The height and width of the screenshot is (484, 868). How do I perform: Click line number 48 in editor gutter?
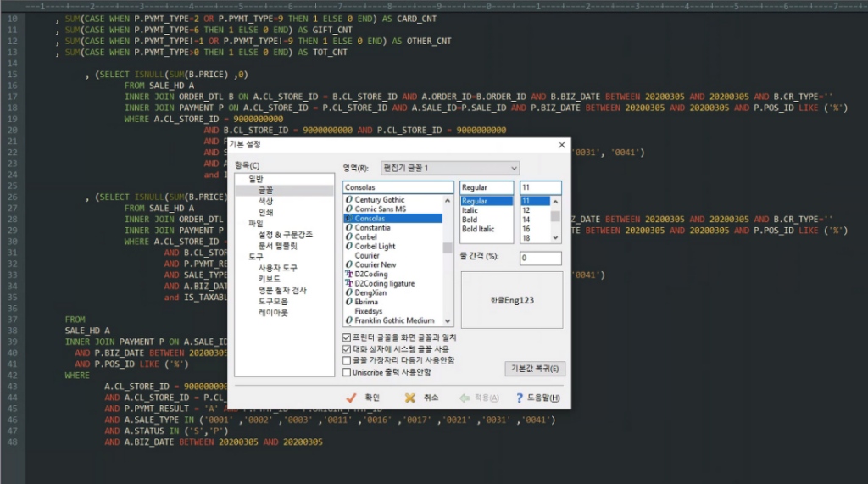point(12,442)
